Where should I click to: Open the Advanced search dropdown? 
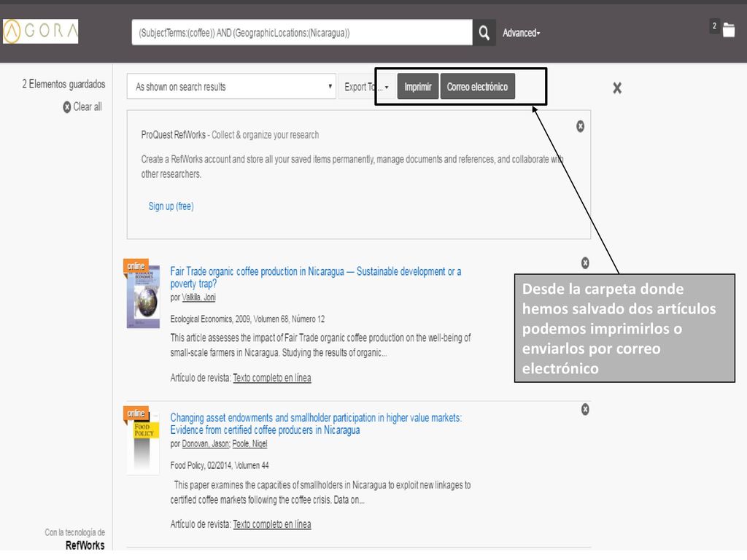pos(521,33)
